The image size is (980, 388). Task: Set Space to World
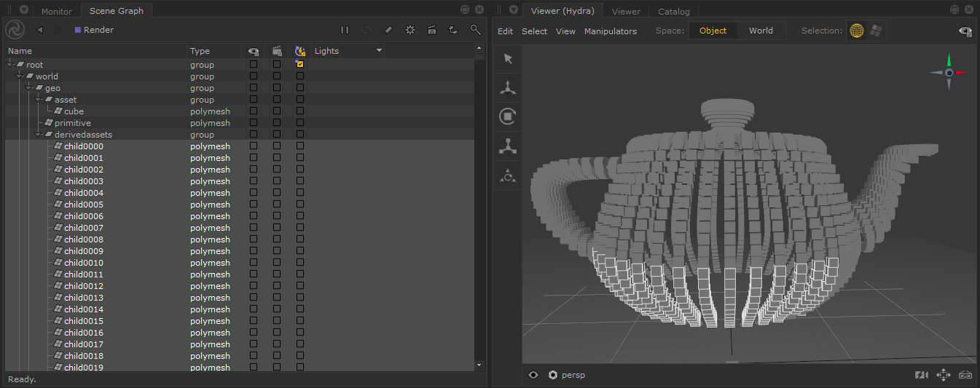761,31
